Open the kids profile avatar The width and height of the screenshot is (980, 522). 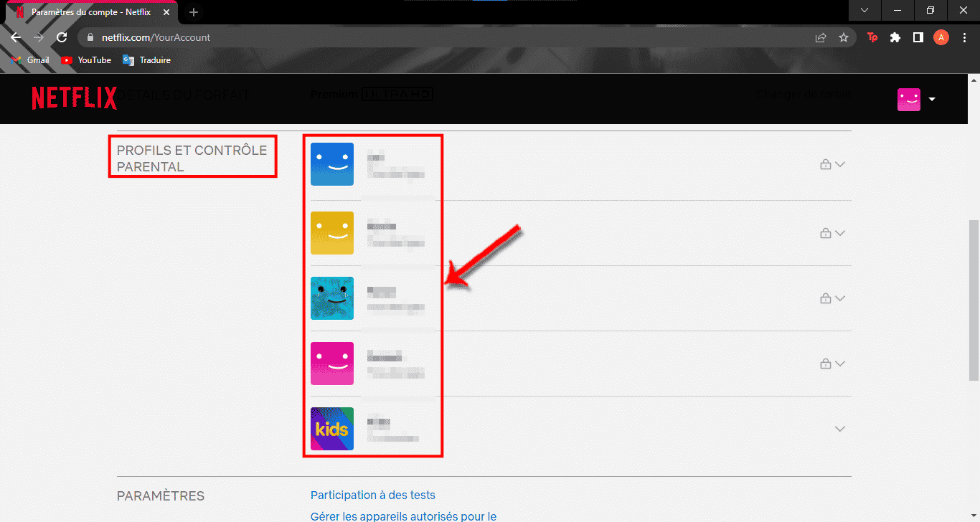click(x=332, y=429)
